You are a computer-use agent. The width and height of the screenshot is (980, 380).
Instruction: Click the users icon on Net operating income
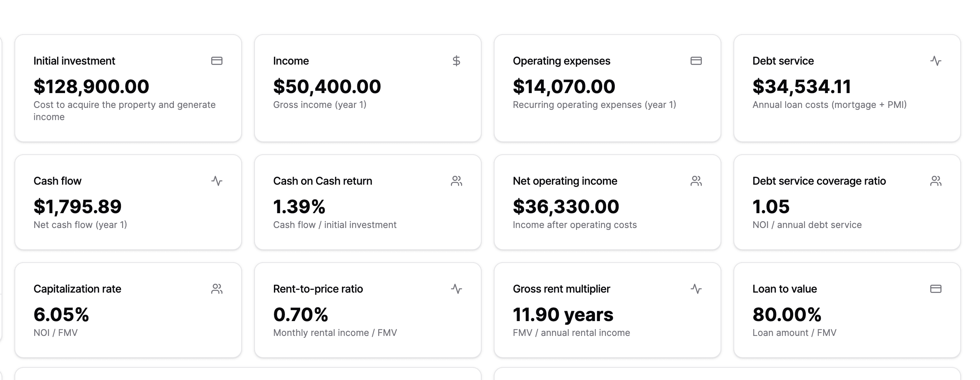pyautogui.click(x=696, y=181)
